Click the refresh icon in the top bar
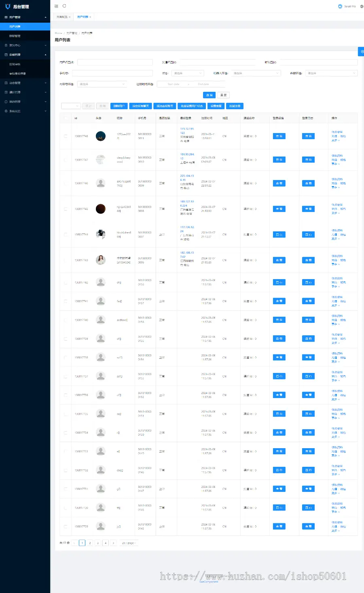Viewport: 364px width, 593px height. pos(64,6)
